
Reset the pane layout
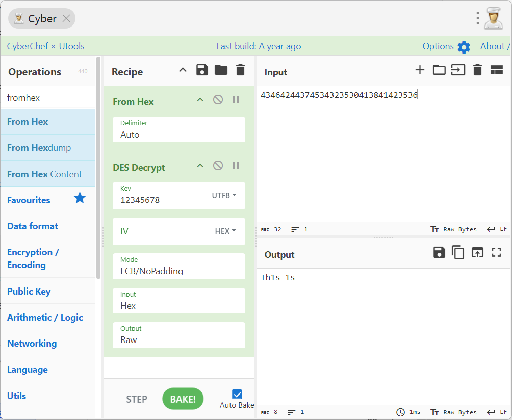click(497, 70)
